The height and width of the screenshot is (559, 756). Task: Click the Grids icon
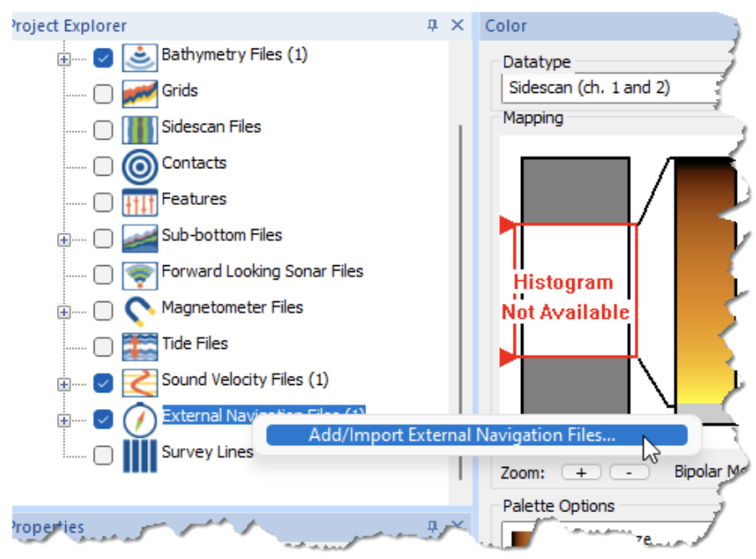[x=140, y=94]
